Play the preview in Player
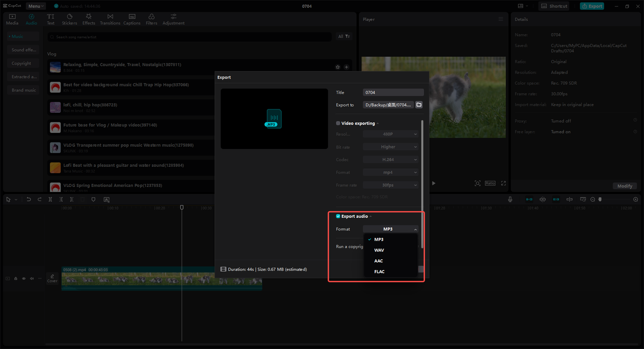 434,183
